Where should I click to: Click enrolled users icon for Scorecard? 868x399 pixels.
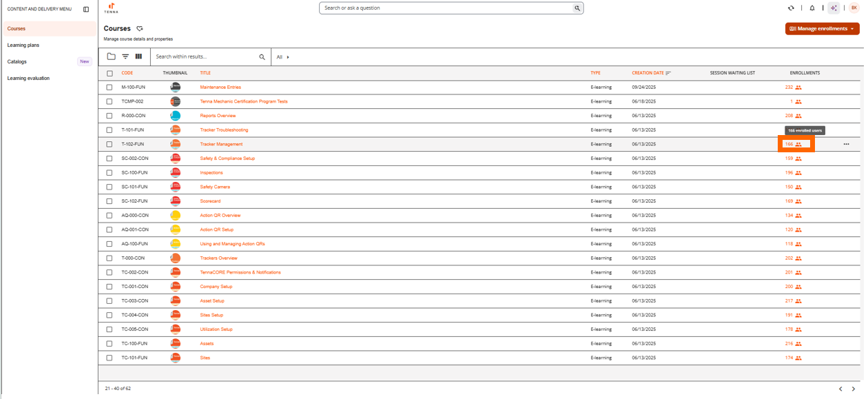(798, 201)
